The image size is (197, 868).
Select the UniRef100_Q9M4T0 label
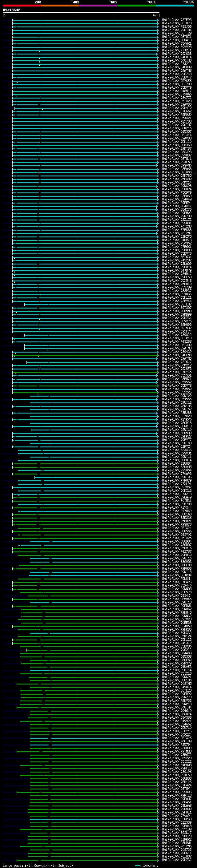(177, 108)
